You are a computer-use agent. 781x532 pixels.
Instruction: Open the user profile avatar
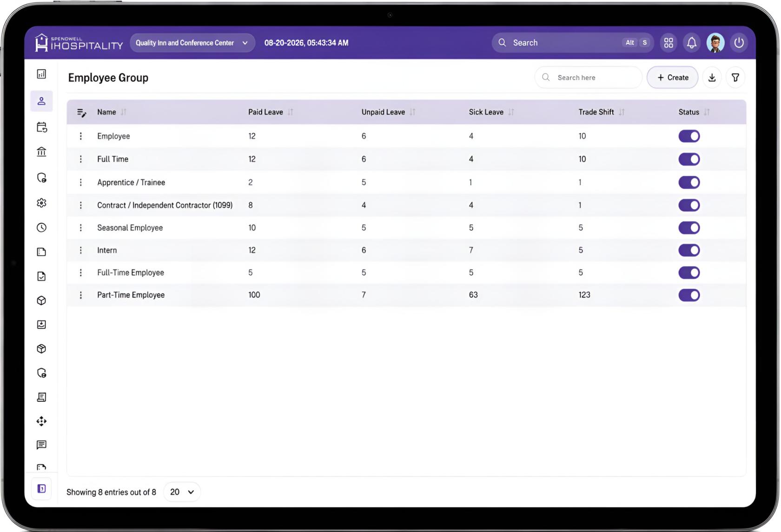pyautogui.click(x=715, y=43)
